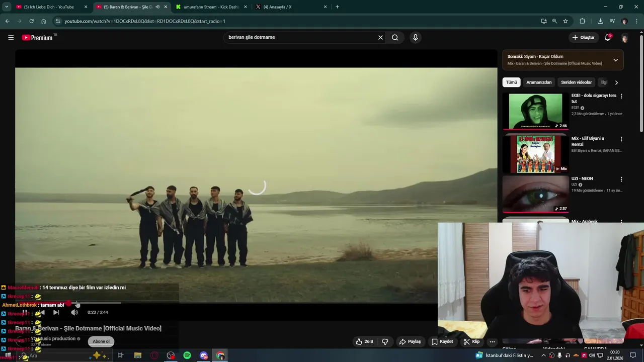Click the Paylaş share button
Screen dimensions: 644x362
click(410, 341)
